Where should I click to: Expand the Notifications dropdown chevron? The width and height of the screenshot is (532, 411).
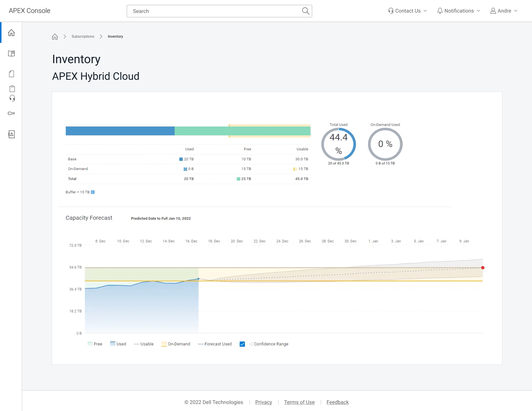point(478,11)
